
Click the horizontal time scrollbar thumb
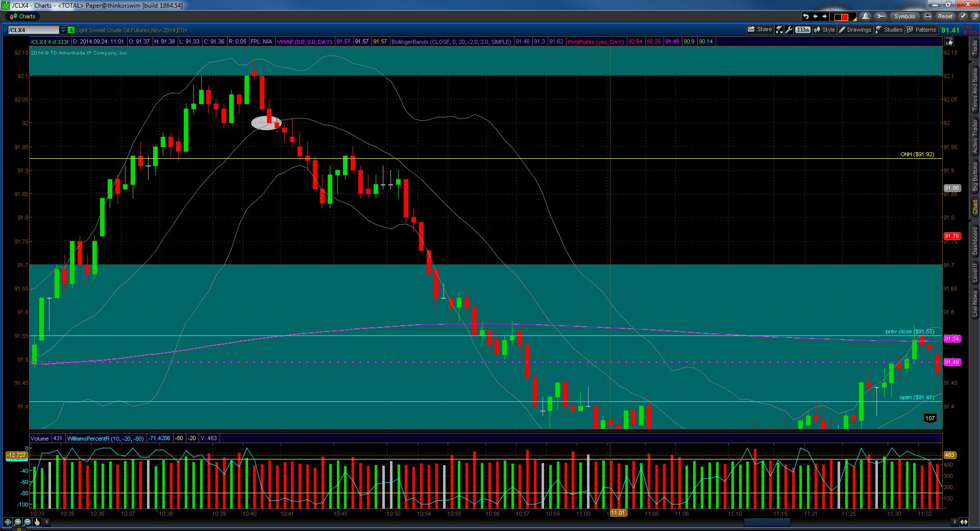(x=767, y=522)
